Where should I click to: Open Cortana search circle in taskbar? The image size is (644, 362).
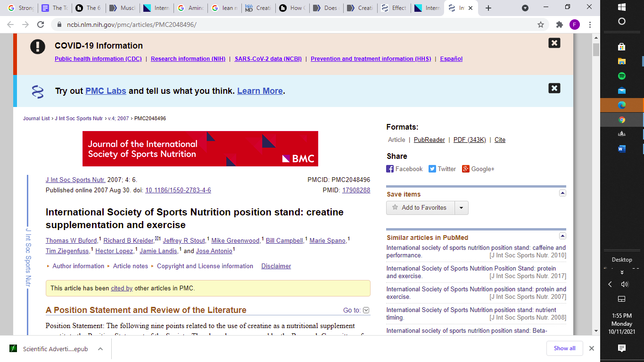click(x=621, y=21)
